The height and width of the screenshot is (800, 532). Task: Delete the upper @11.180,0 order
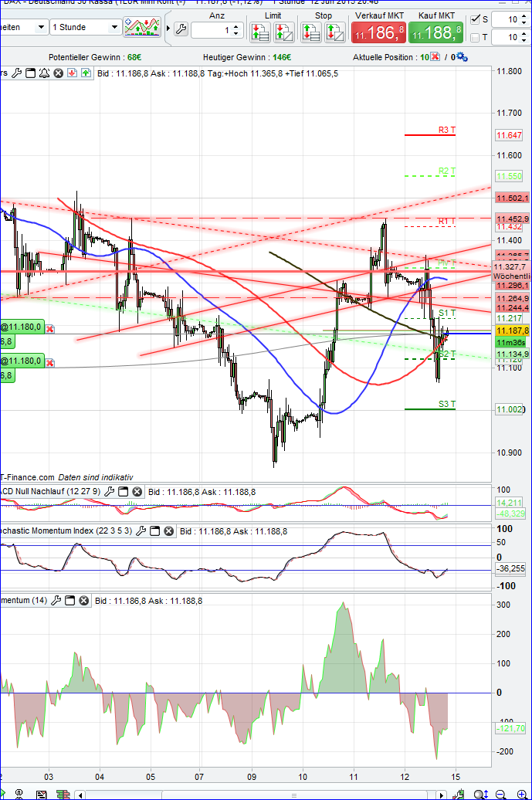tap(50, 329)
